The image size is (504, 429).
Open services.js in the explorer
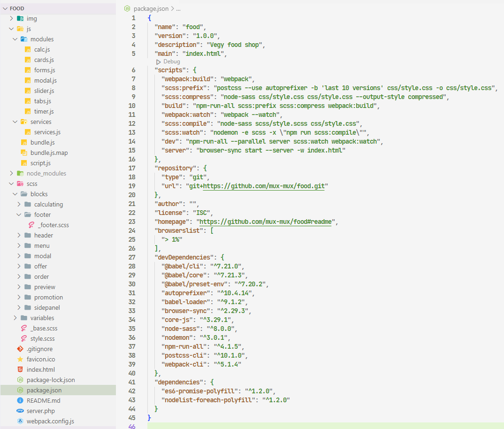pyautogui.click(x=47, y=132)
